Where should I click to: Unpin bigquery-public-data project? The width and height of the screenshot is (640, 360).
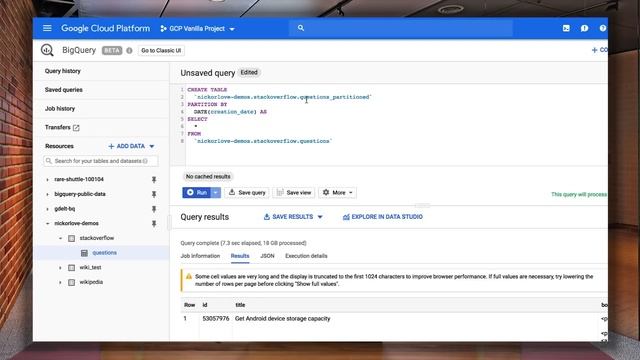click(154, 194)
